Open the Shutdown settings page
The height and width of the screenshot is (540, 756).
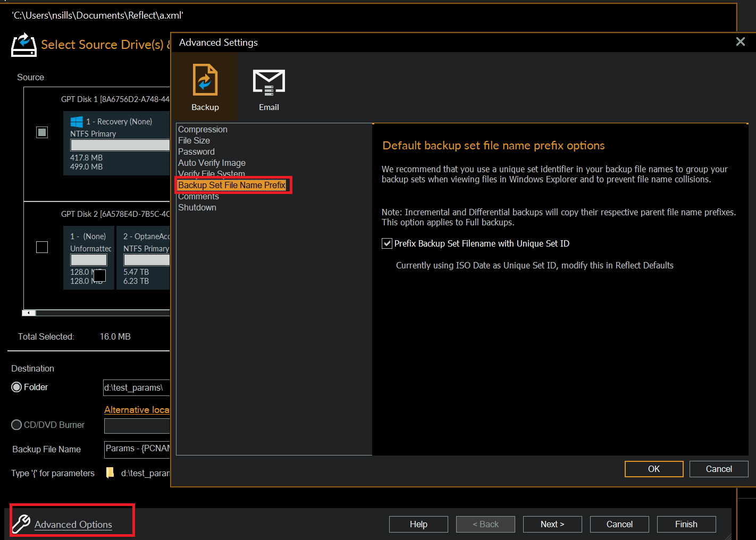click(x=197, y=207)
